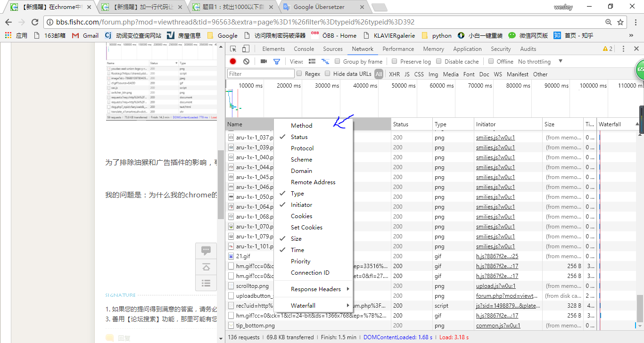The height and width of the screenshot is (343, 644).
Task: Toggle the Hide data URLs checkbox
Action: (x=327, y=73)
